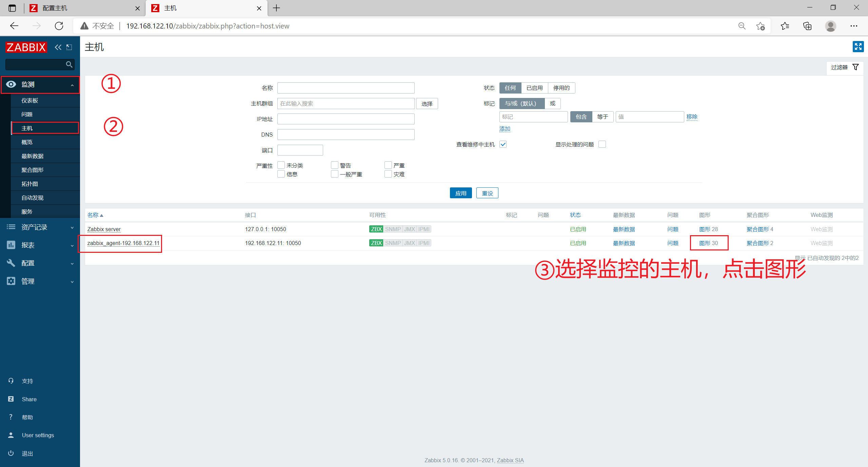The height and width of the screenshot is (467, 868).
Task: Hide sidebar using the small square icon
Action: [x=69, y=47]
